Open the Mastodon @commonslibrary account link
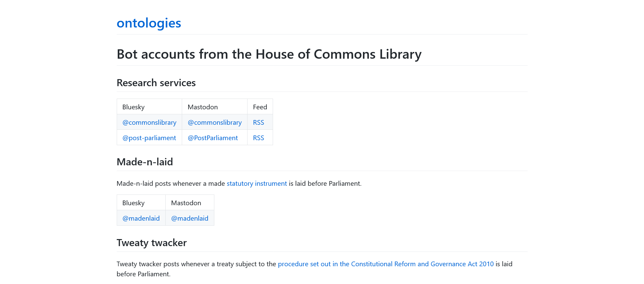This screenshot has height=284, width=644. pyautogui.click(x=214, y=122)
